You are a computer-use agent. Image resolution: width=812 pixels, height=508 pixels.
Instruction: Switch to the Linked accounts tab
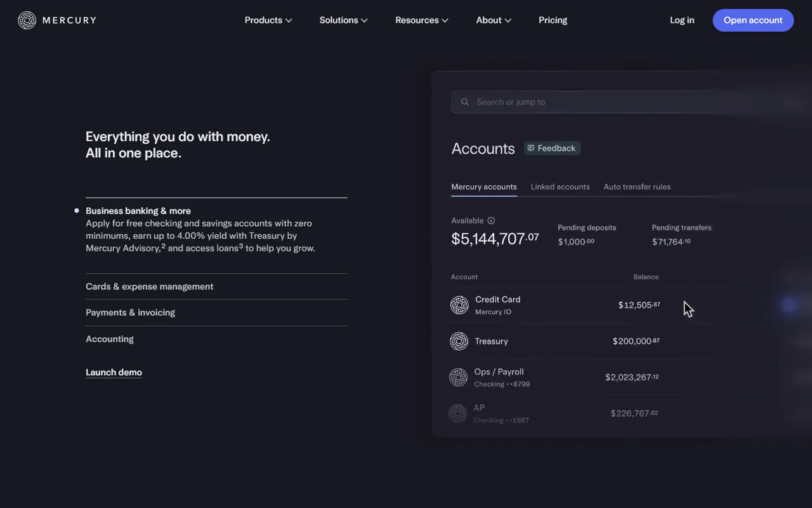(560, 187)
